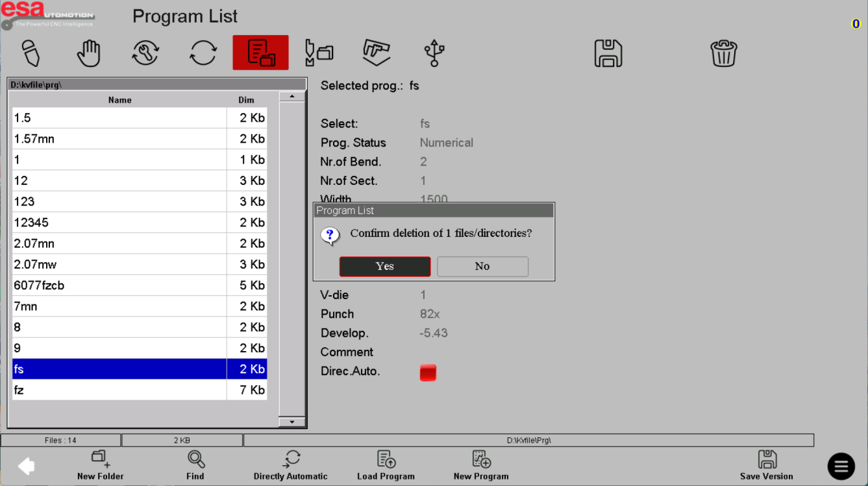The height and width of the screenshot is (486, 868).
Task: Toggle the red Direc.Auto. indicator
Action: (428, 372)
